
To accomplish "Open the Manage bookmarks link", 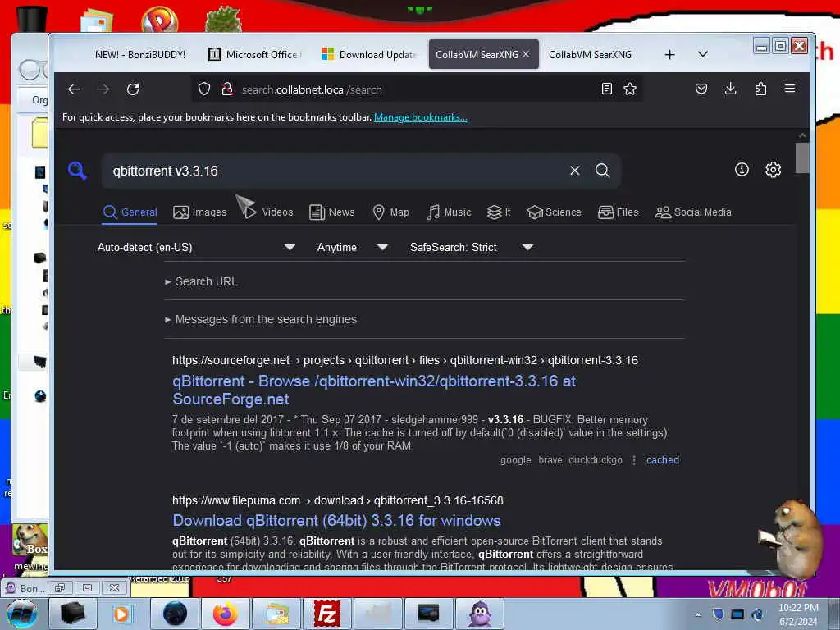I will tap(421, 117).
